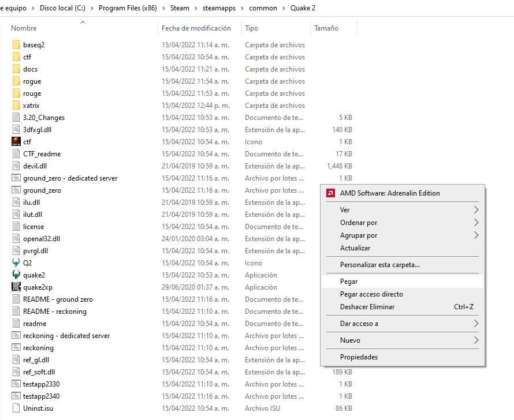Choose Pegar from the context menu

click(x=403, y=282)
